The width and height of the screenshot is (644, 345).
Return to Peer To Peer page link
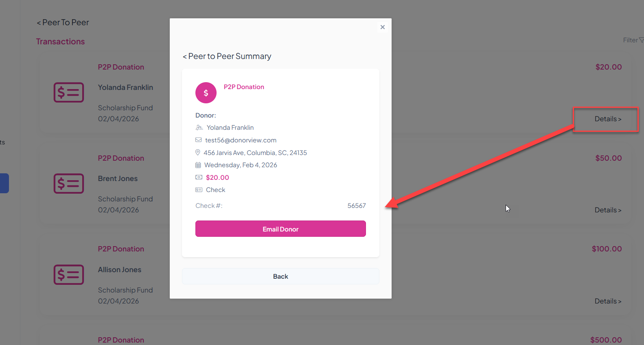tap(63, 23)
